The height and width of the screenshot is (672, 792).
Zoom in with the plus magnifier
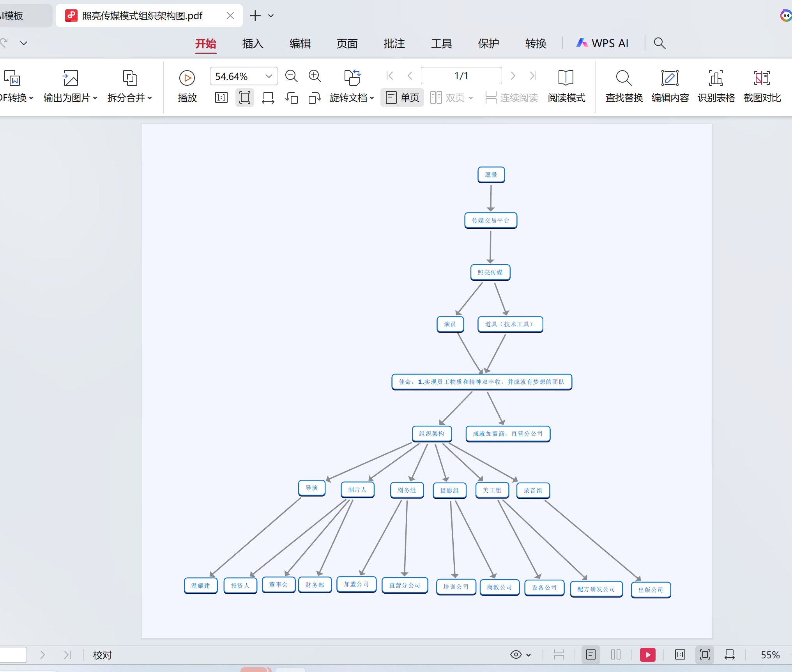coord(315,76)
